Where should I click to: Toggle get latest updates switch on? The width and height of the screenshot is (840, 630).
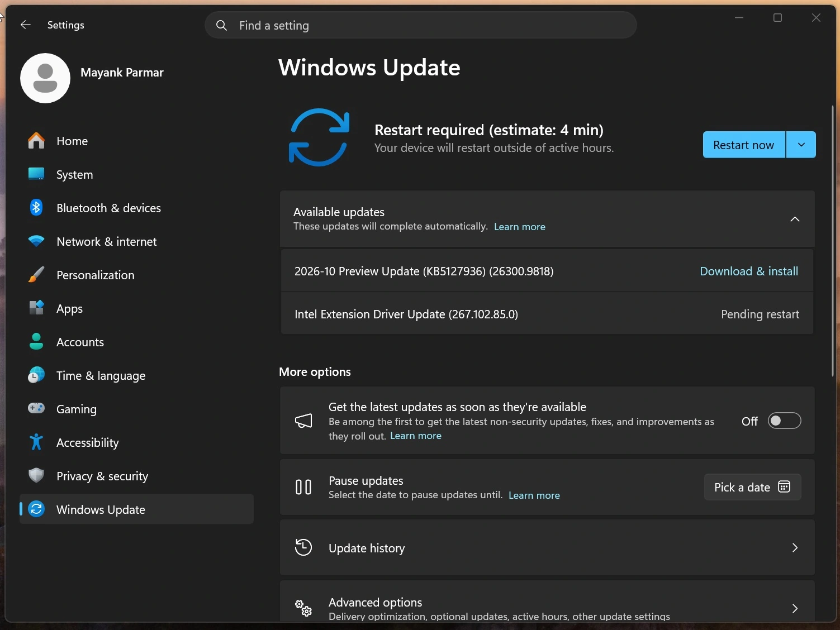pyautogui.click(x=784, y=421)
